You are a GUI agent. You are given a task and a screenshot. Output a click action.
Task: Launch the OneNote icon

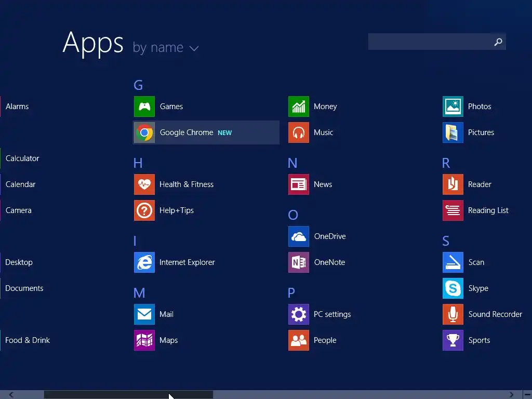coord(299,262)
